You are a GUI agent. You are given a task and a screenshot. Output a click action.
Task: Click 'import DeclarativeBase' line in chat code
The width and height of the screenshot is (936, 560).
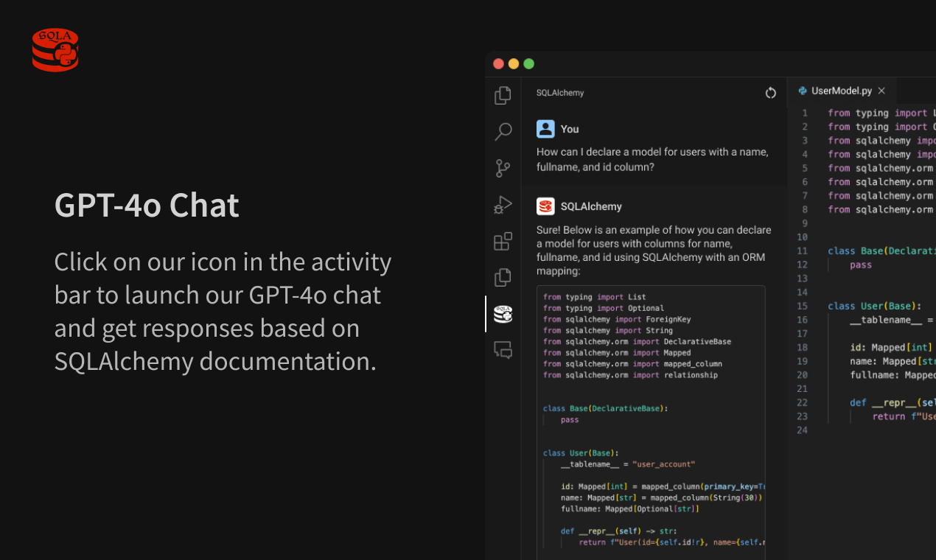pyautogui.click(x=637, y=341)
